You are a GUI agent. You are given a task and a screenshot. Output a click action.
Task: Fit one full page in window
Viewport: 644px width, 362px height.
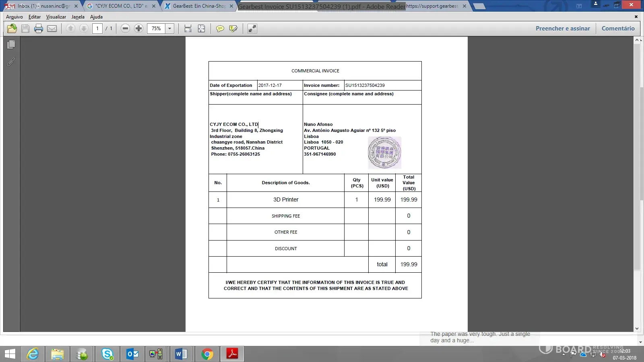click(x=201, y=29)
